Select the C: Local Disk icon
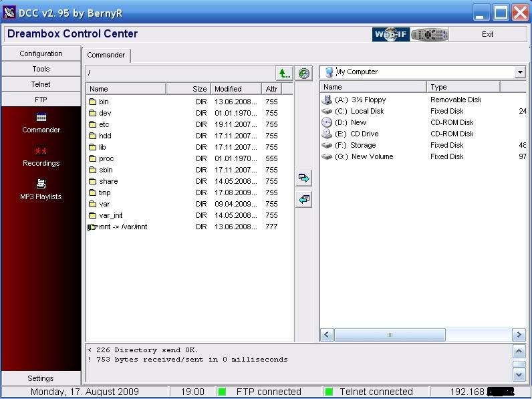532x399 pixels. tap(327, 111)
